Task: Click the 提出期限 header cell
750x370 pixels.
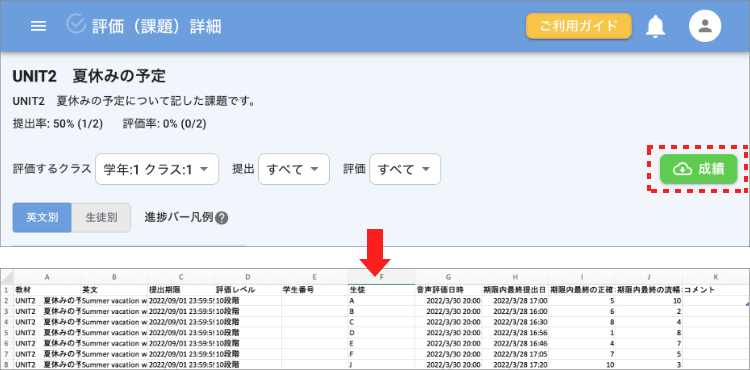Action: 181,290
